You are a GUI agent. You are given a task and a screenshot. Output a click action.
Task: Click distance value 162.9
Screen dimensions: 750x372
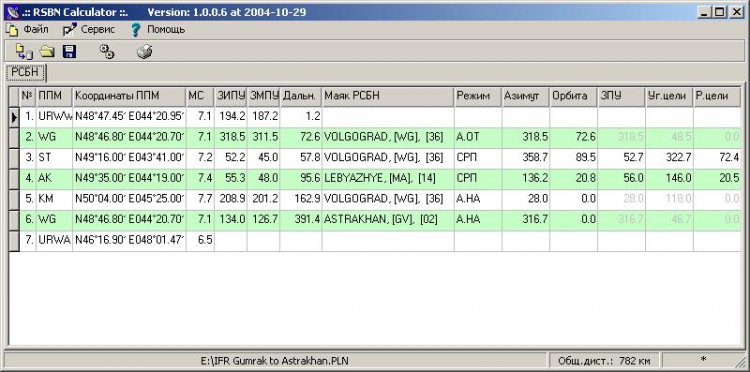click(x=301, y=199)
